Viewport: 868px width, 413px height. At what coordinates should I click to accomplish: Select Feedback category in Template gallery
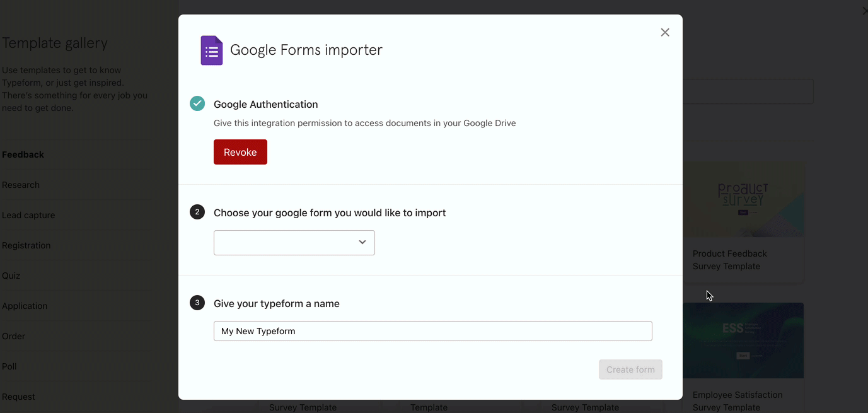pos(23,154)
